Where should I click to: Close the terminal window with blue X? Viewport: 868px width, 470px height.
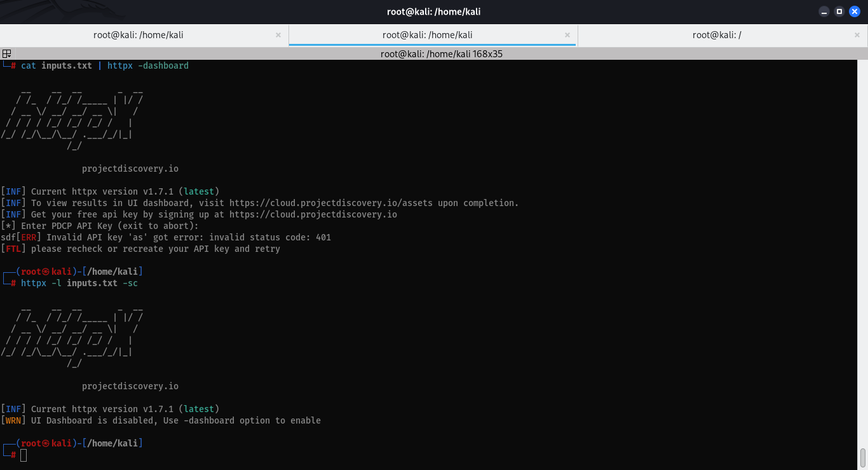coord(855,11)
